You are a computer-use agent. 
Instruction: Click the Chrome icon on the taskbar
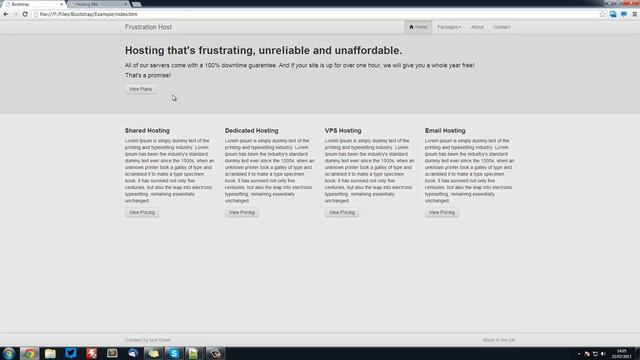click(29, 353)
